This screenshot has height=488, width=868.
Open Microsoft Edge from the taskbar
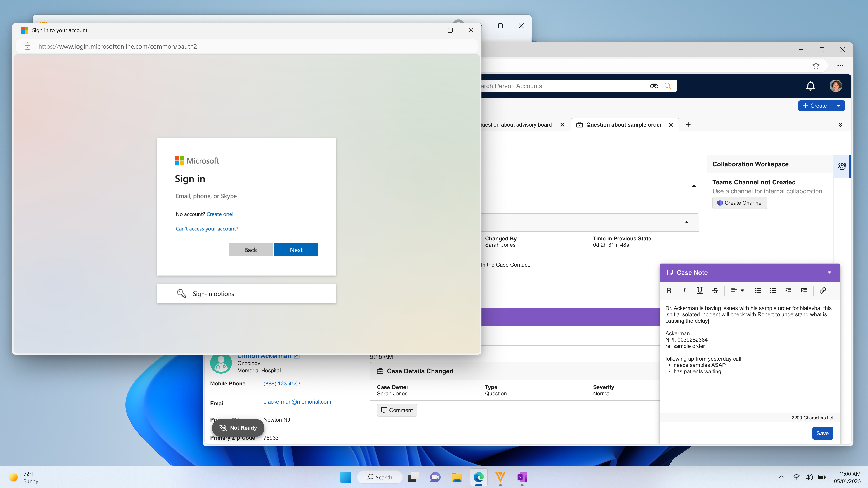479,477
